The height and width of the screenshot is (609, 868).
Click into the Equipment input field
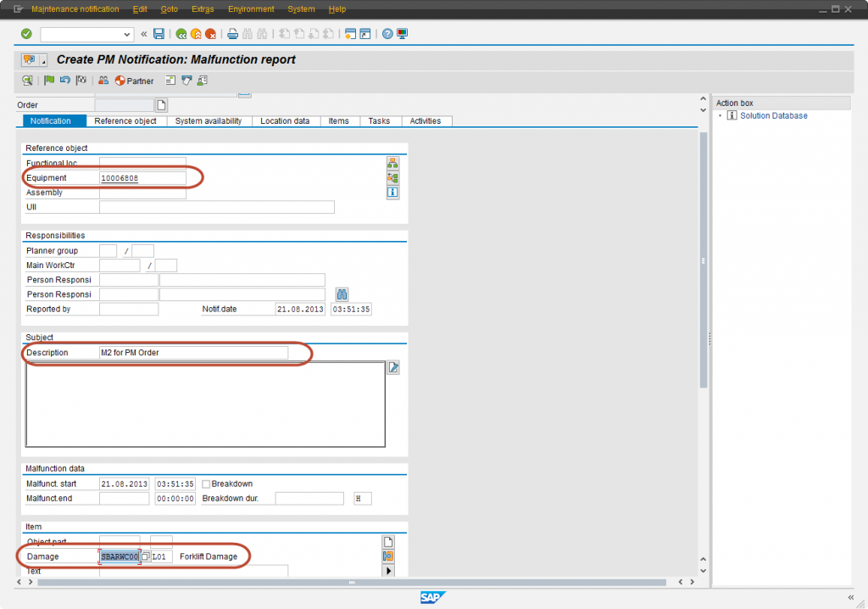pyautogui.click(x=142, y=178)
